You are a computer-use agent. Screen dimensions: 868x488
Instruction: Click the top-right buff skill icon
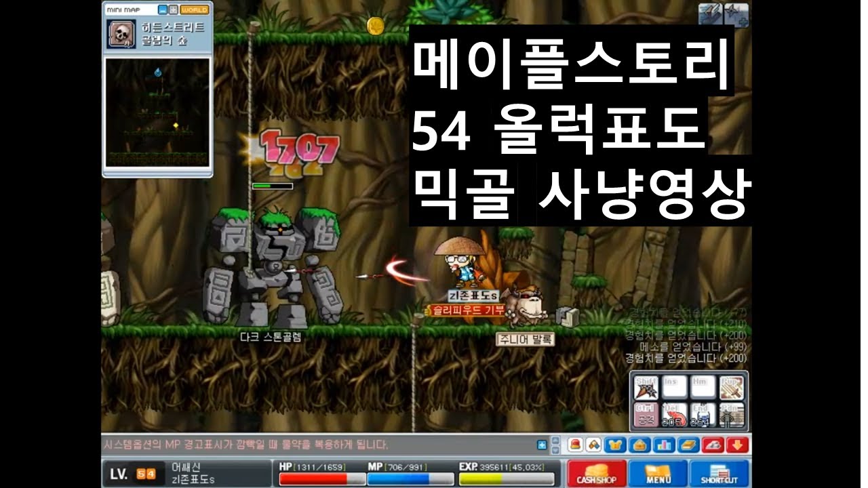(x=736, y=14)
